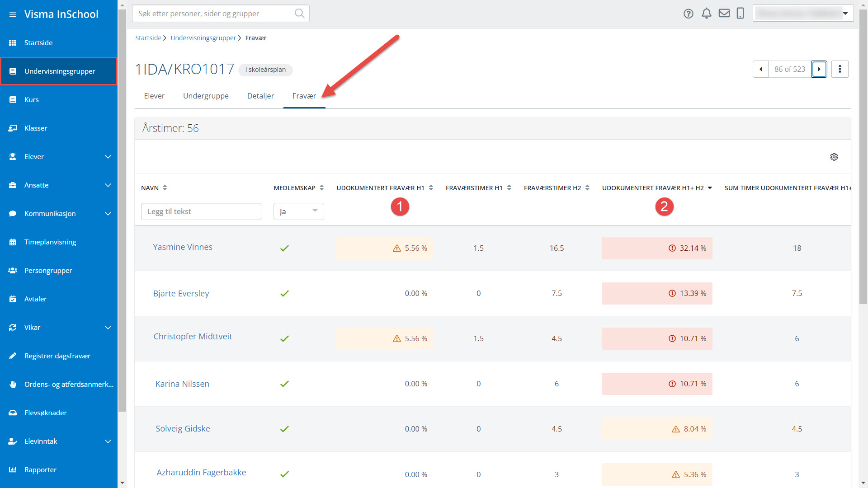
Task: Click the Startside grid icon in sidebar
Action: pos(13,43)
